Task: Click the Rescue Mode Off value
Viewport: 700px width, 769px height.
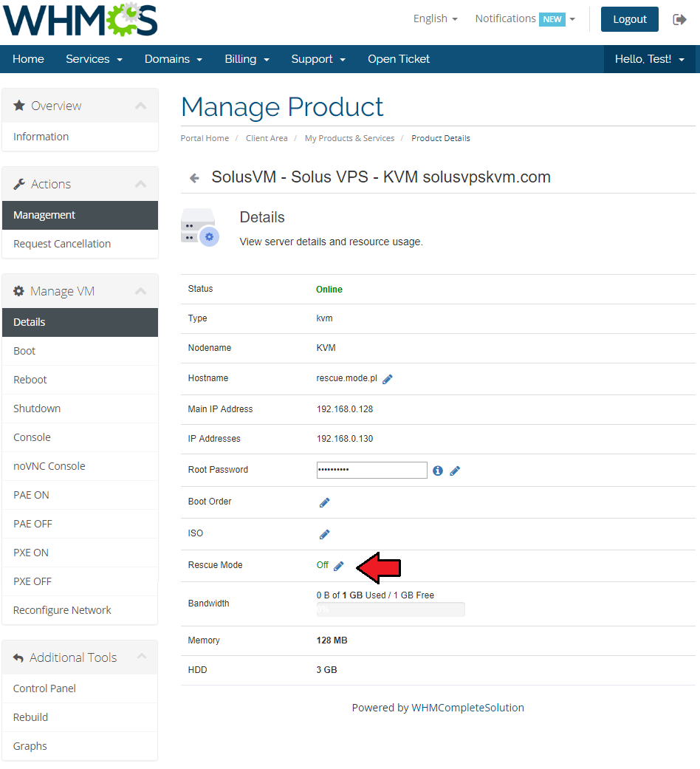Action: click(322, 565)
